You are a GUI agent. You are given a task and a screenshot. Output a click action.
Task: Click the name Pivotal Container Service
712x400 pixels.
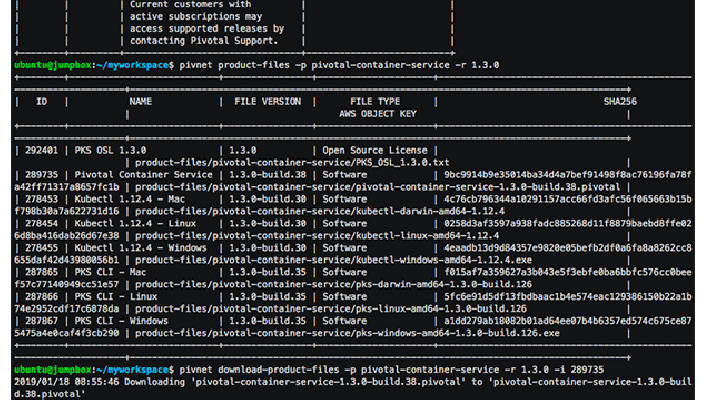pos(143,175)
